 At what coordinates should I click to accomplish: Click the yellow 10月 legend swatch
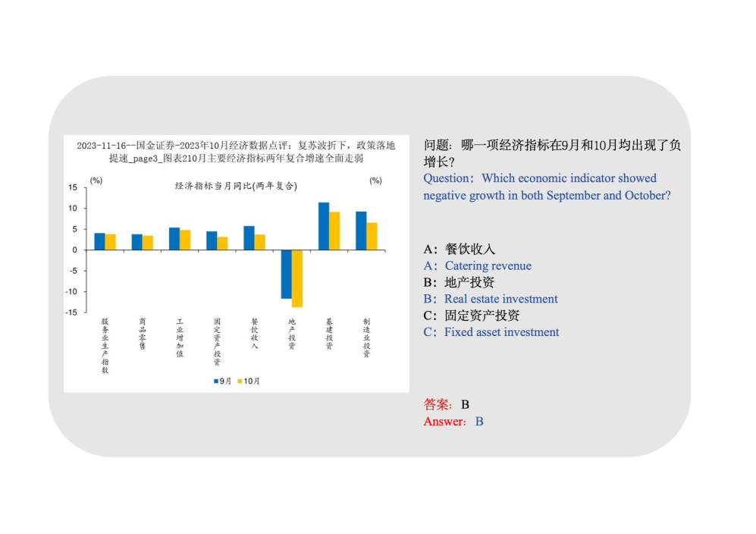click(x=240, y=381)
